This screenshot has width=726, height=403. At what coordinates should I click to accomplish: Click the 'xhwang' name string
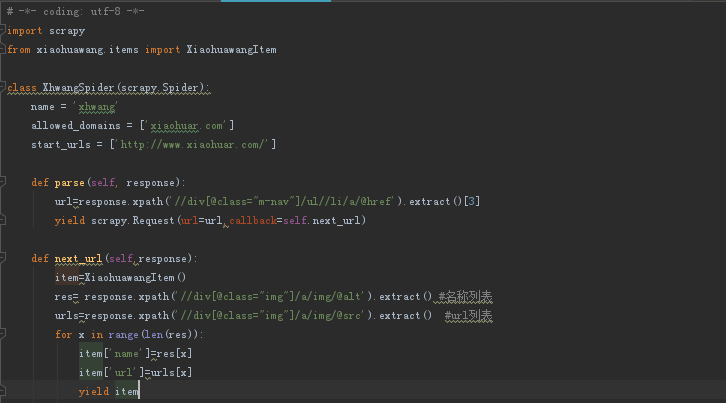pyautogui.click(x=96, y=107)
